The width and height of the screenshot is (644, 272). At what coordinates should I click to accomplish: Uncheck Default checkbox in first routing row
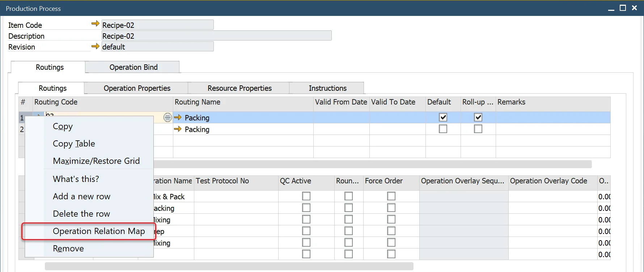(x=443, y=117)
